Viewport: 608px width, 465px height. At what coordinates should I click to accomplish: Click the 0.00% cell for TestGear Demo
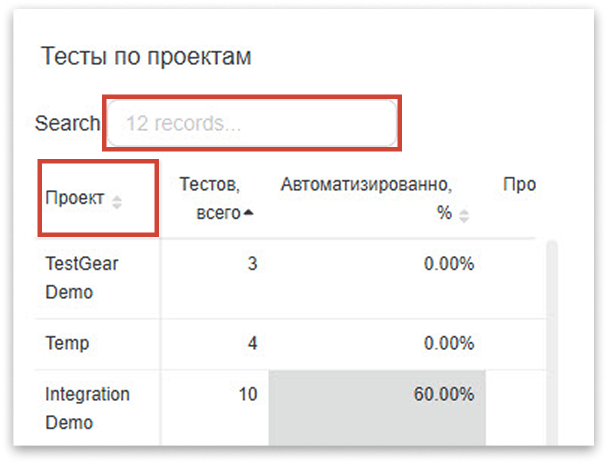(449, 264)
